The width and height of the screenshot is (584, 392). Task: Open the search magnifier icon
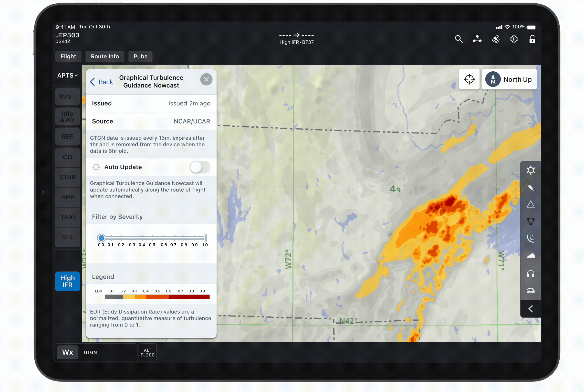point(458,39)
